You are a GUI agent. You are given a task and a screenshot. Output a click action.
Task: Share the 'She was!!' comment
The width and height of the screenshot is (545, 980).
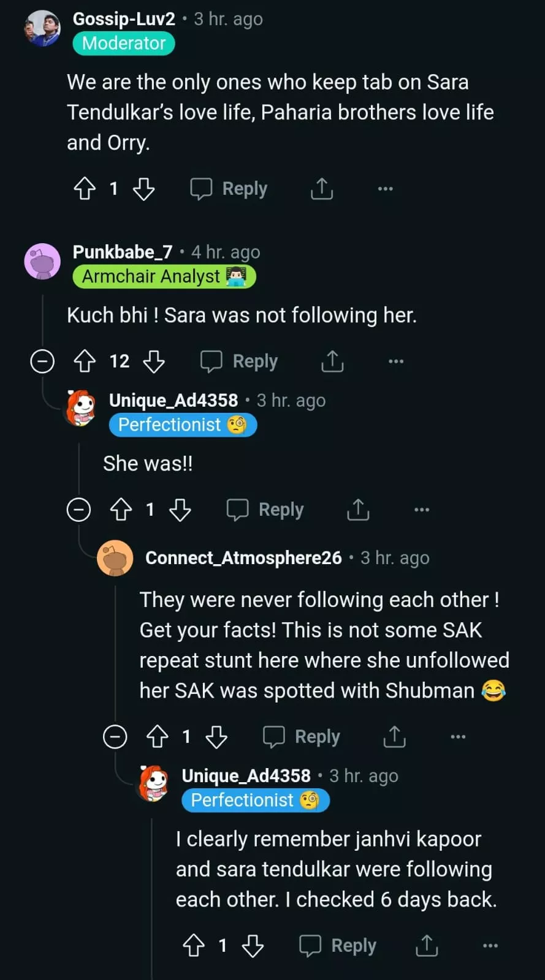pyautogui.click(x=358, y=510)
